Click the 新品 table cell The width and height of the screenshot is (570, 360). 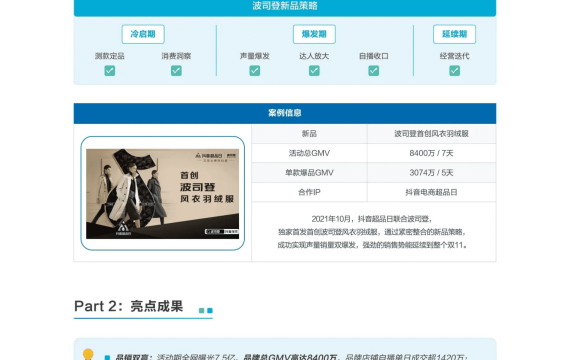pos(309,134)
